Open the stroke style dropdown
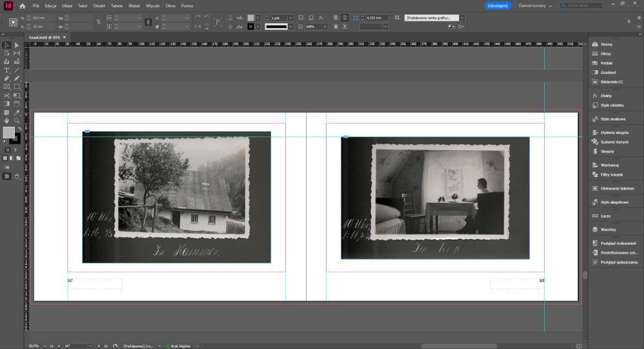 [x=290, y=26]
